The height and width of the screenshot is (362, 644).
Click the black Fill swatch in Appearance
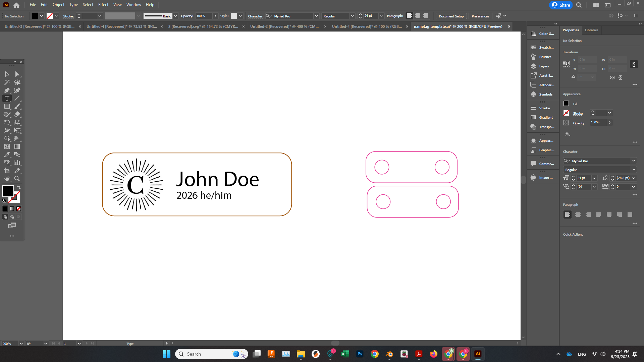566,104
